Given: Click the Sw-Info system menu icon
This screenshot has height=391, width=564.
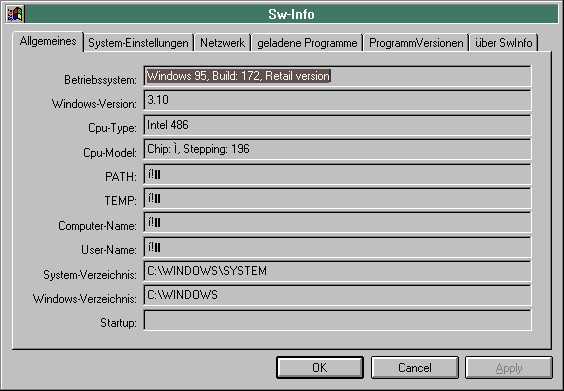Looking at the screenshot, I should pyautogui.click(x=15, y=14).
